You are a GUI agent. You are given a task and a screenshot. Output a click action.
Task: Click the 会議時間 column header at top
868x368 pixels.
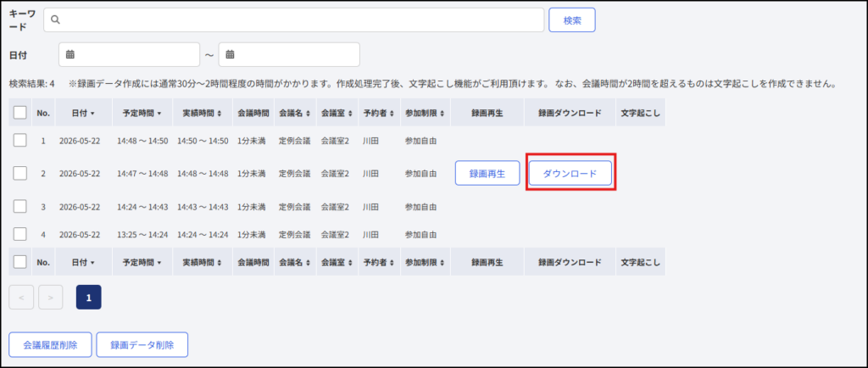tap(253, 113)
